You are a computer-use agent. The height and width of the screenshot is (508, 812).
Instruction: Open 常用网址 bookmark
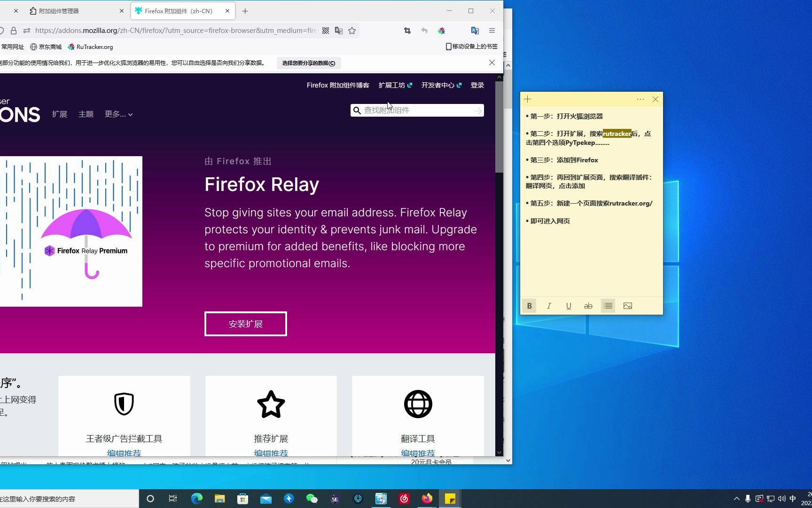[12, 47]
